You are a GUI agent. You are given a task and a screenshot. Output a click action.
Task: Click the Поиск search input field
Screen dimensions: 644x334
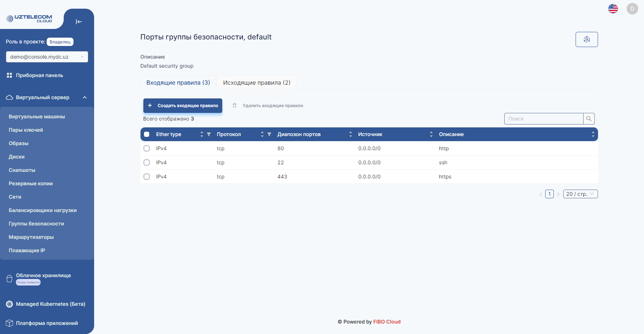coord(543,119)
